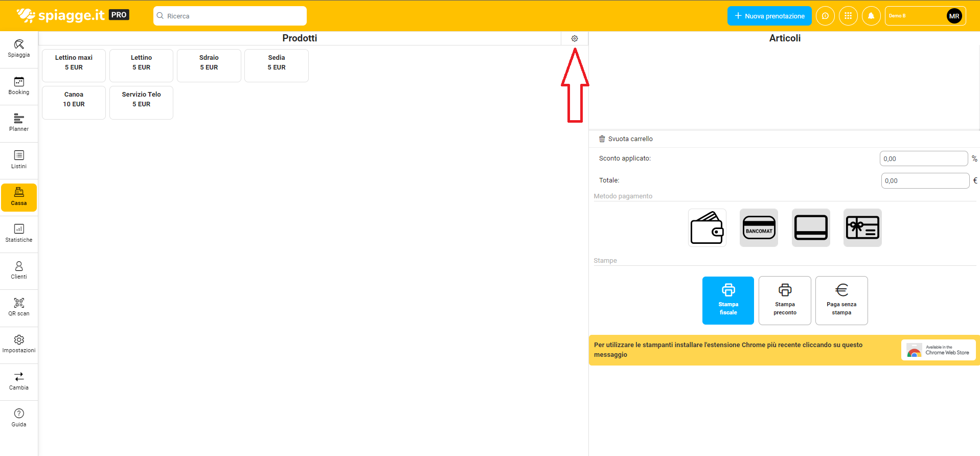
Task: Open Statistiche section in sidebar
Action: pos(19,234)
